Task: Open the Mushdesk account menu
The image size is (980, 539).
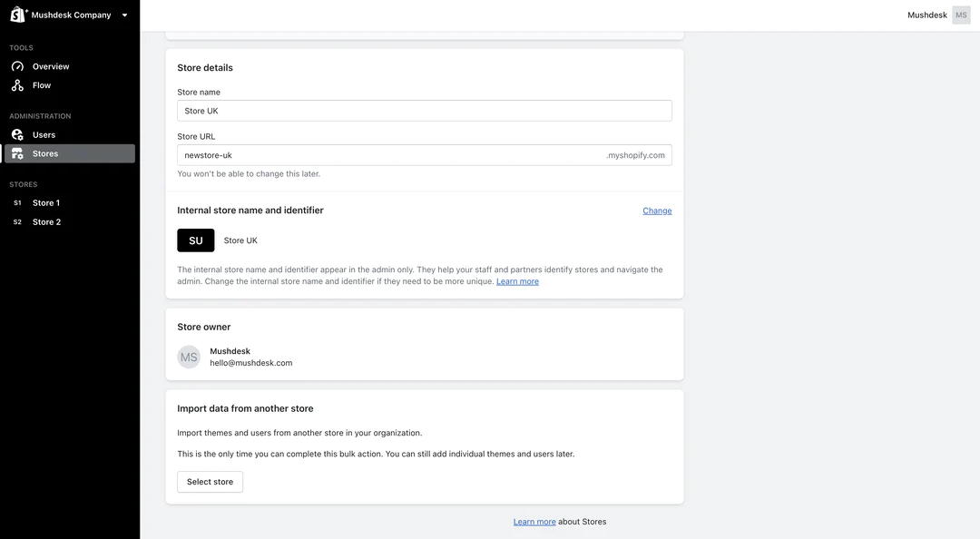Action: tap(927, 15)
